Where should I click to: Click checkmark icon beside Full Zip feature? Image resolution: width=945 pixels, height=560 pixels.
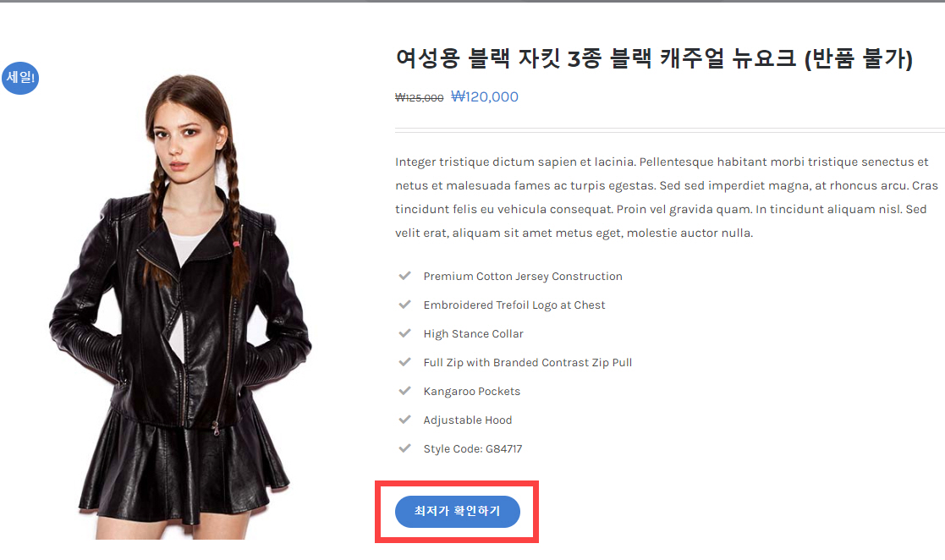pos(404,362)
